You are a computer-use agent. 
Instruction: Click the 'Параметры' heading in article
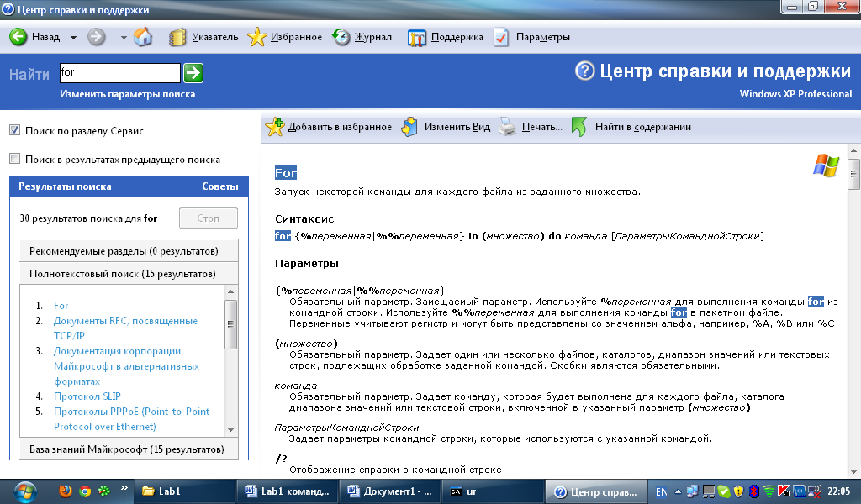tap(306, 263)
